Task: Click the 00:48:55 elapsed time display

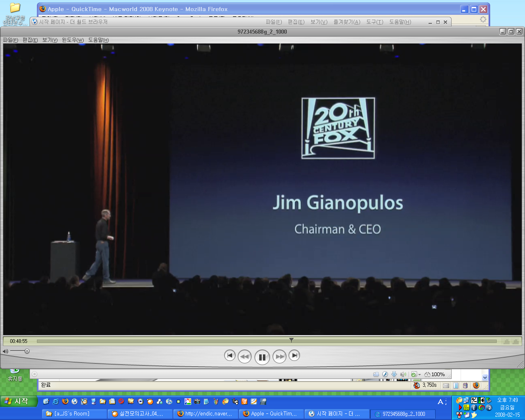Action: [x=19, y=341]
